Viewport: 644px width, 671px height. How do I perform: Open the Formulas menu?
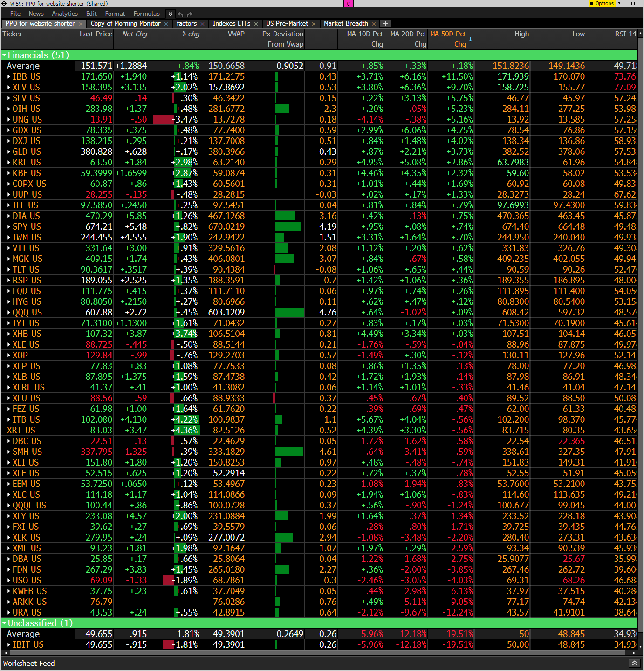pyautogui.click(x=146, y=14)
